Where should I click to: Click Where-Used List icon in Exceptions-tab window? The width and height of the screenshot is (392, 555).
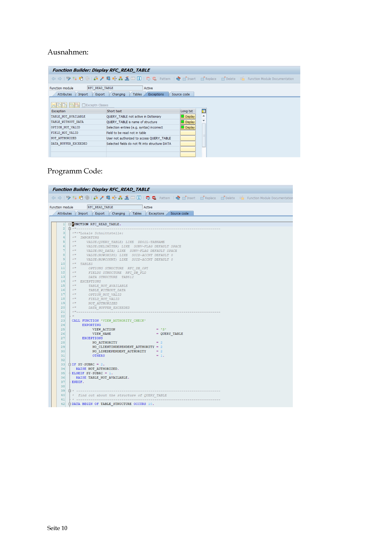(114, 79)
